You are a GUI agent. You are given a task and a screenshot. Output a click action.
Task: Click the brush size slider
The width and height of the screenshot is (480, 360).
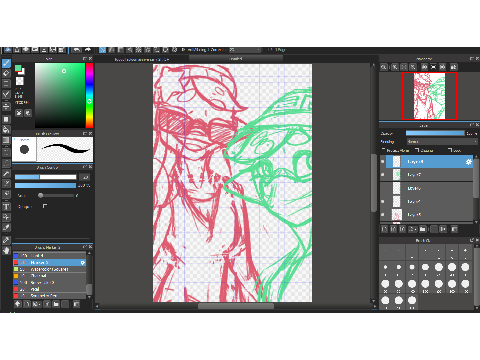click(45, 177)
